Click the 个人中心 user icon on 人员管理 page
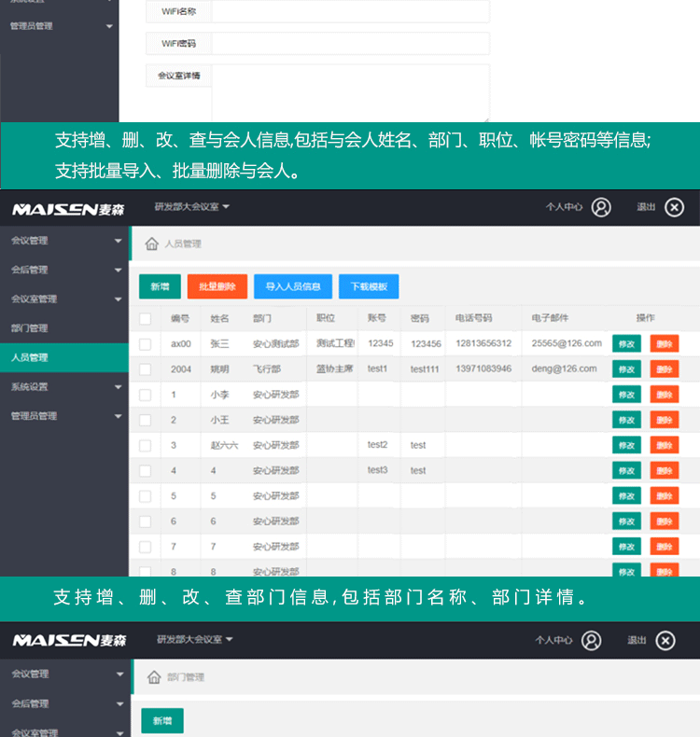Screen dimensions: 700x737 (x=601, y=207)
